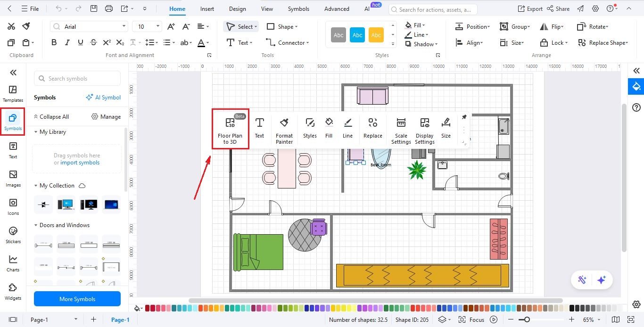Image resolution: width=644 pixels, height=327 pixels.
Task: Click the Undo arrow
Action: [x=58, y=8]
